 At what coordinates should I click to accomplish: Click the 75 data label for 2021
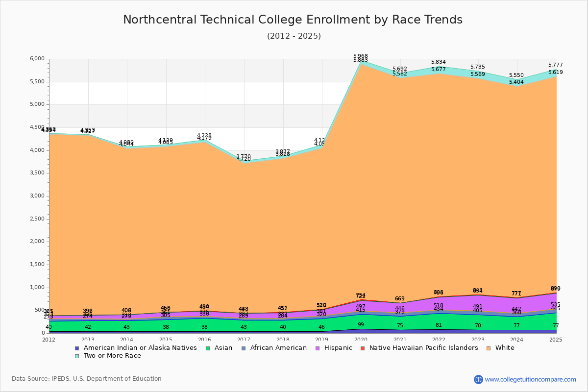click(400, 326)
